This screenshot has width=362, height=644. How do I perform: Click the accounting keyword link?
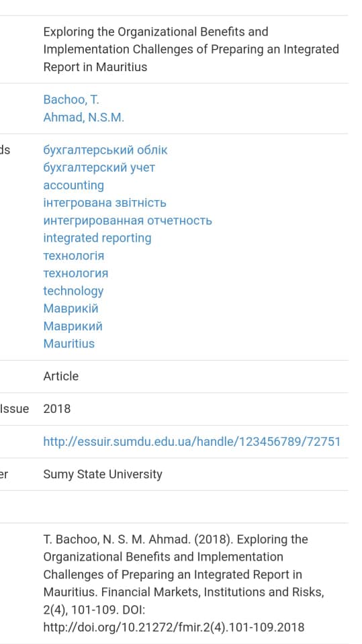[x=74, y=185]
